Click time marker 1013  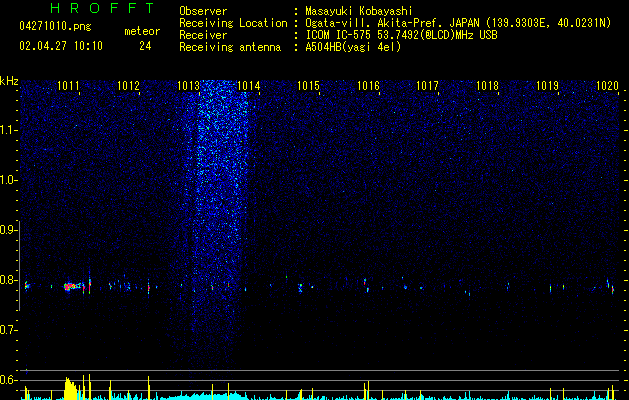pyautogui.click(x=188, y=86)
